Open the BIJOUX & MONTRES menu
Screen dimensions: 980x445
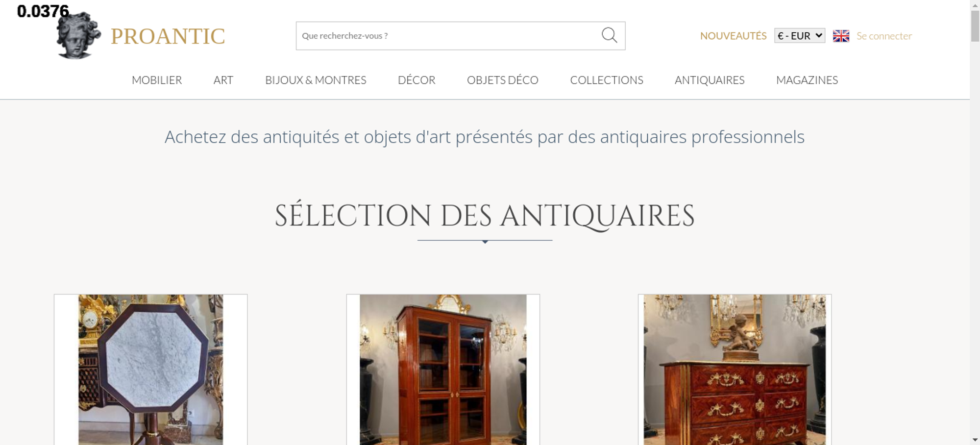tap(316, 80)
